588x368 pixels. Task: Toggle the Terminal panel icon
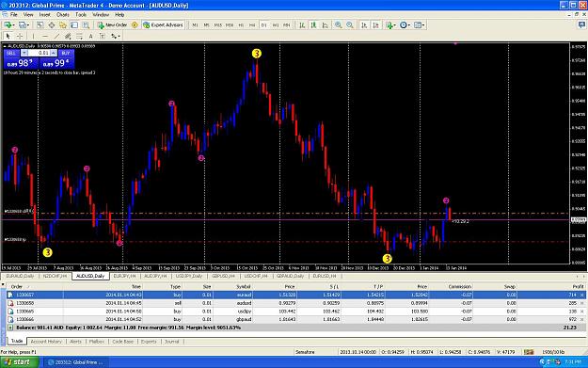(74, 25)
